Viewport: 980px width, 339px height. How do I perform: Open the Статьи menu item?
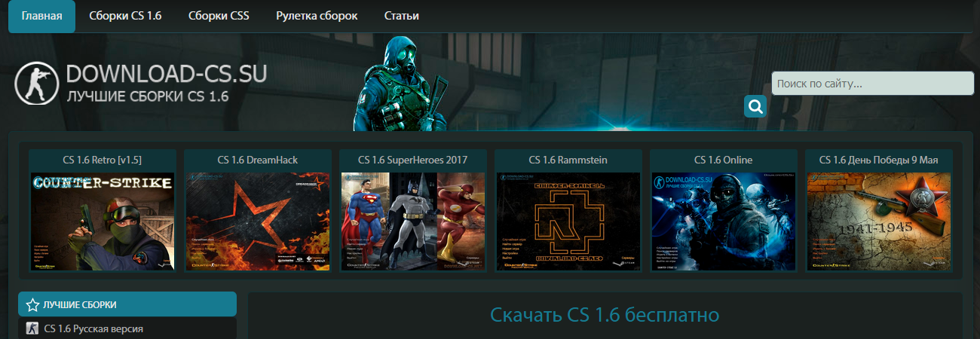(402, 16)
